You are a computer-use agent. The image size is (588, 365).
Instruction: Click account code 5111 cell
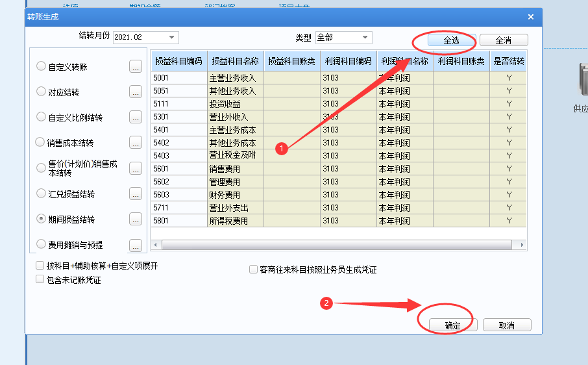tap(179, 104)
